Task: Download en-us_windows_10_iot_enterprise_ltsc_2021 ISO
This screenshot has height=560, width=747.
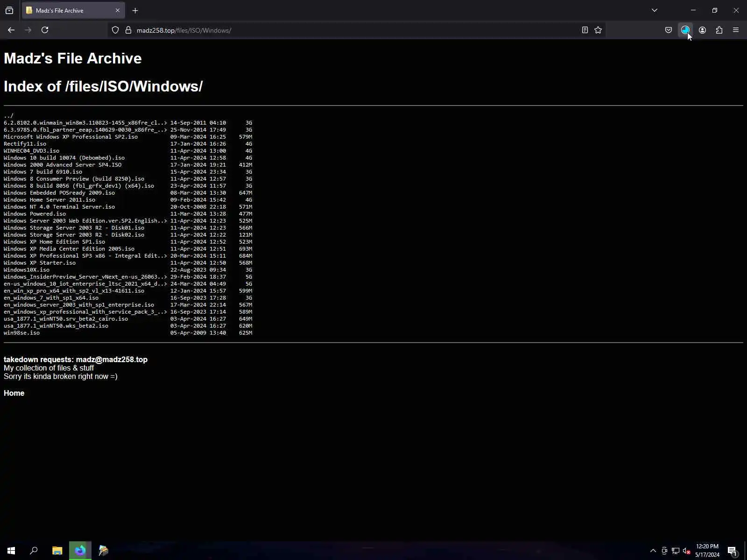Action: [x=85, y=284]
